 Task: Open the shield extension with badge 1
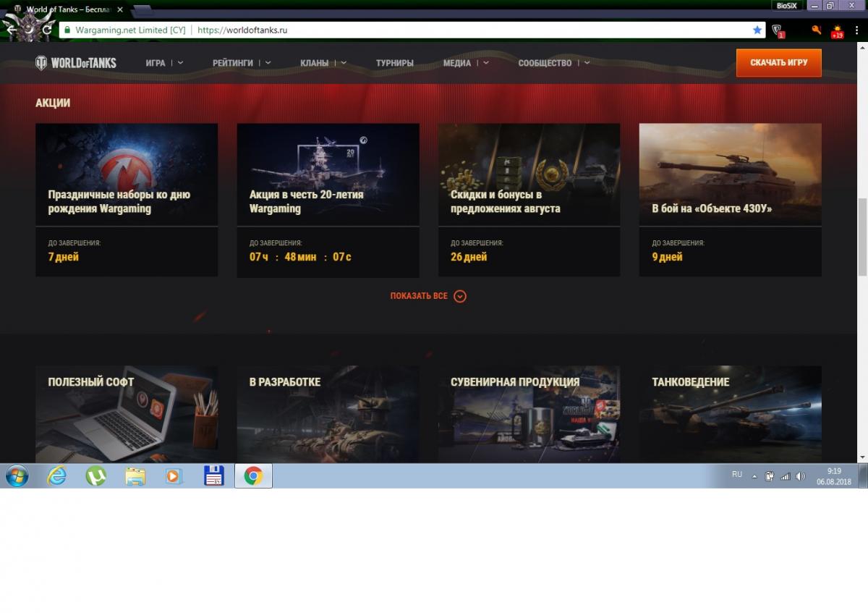(x=778, y=30)
